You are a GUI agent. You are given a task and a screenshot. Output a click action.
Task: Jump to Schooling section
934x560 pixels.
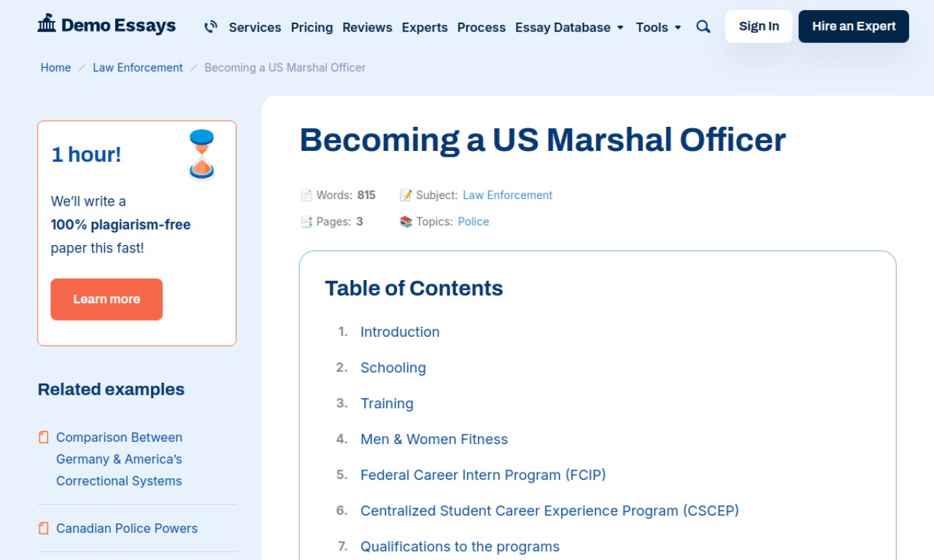click(x=393, y=367)
